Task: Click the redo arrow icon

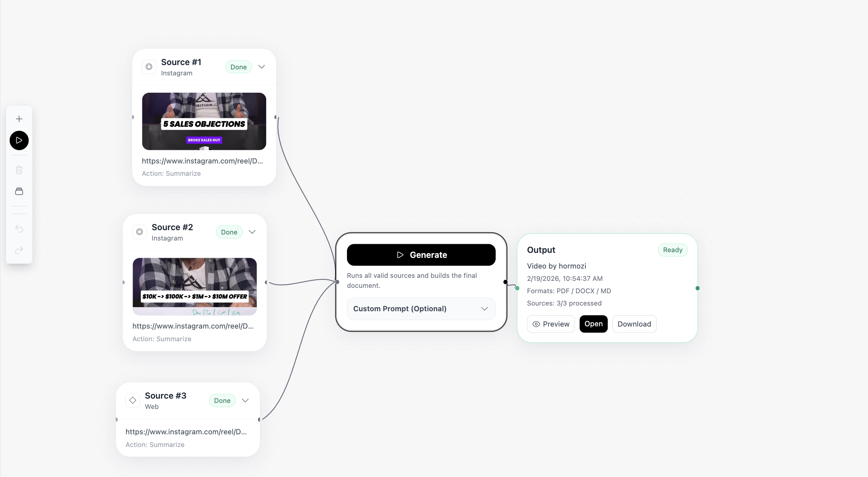Action: [19, 251]
